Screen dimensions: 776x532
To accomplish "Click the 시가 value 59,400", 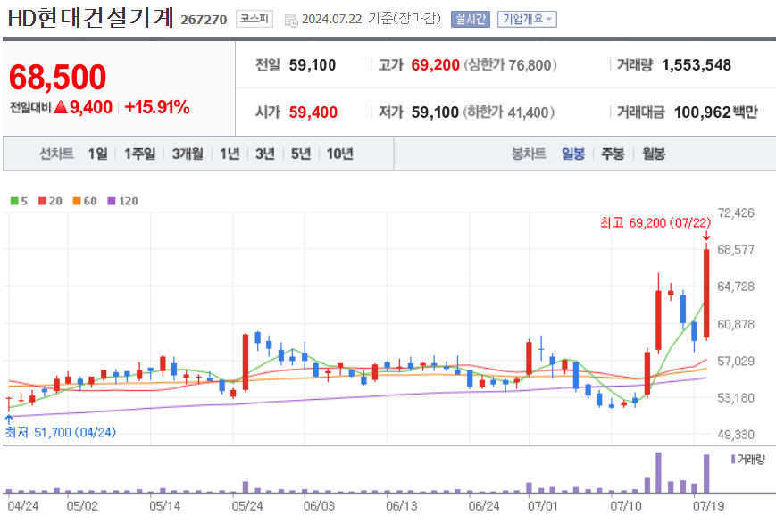I will (x=313, y=112).
